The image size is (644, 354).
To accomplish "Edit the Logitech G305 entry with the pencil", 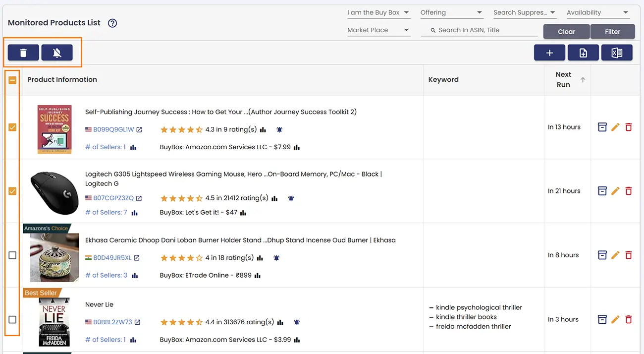I will 615,190.
